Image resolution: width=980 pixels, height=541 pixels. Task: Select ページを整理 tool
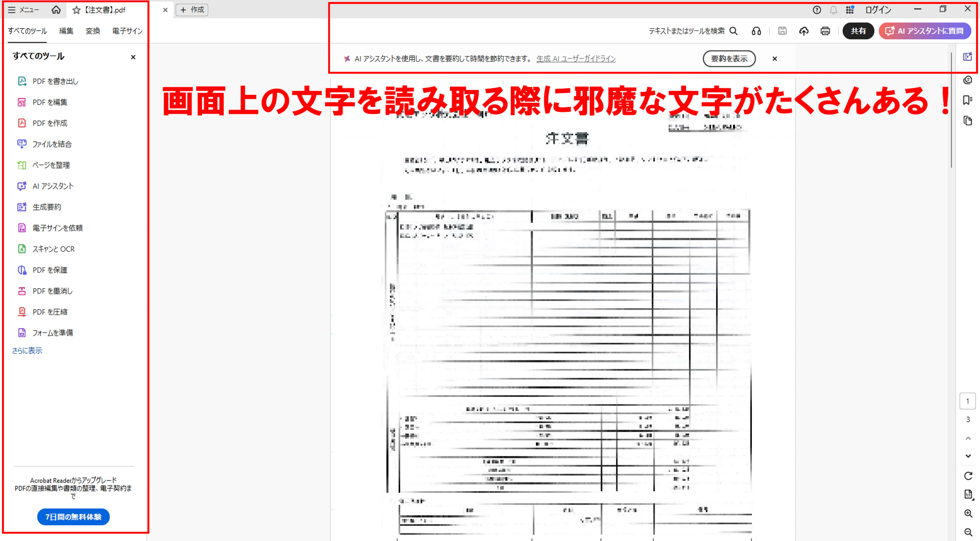pyautogui.click(x=44, y=165)
